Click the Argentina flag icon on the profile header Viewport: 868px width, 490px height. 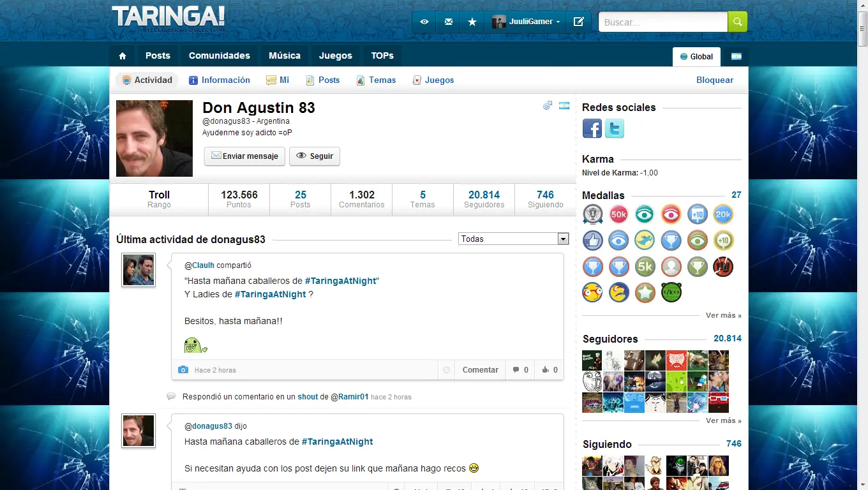click(564, 105)
